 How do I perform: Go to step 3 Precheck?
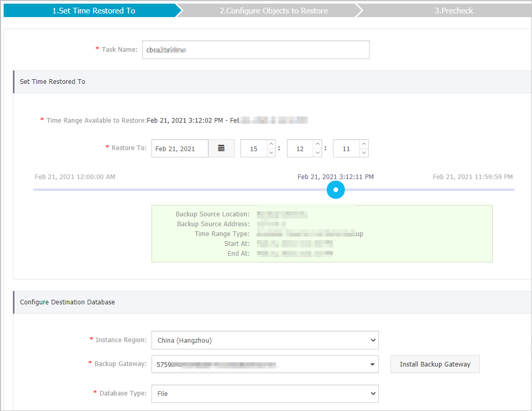(453, 10)
